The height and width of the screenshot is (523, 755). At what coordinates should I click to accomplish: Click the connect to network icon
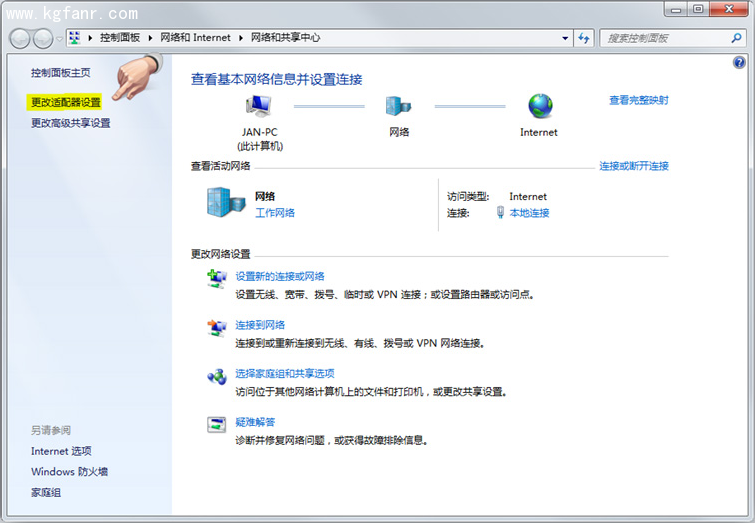(x=217, y=328)
